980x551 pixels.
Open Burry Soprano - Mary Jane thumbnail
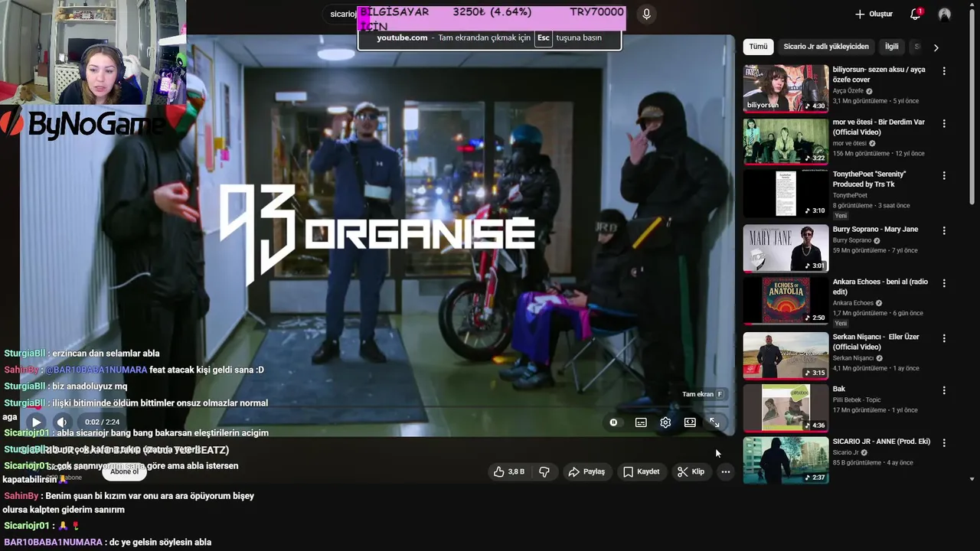click(786, 248)
